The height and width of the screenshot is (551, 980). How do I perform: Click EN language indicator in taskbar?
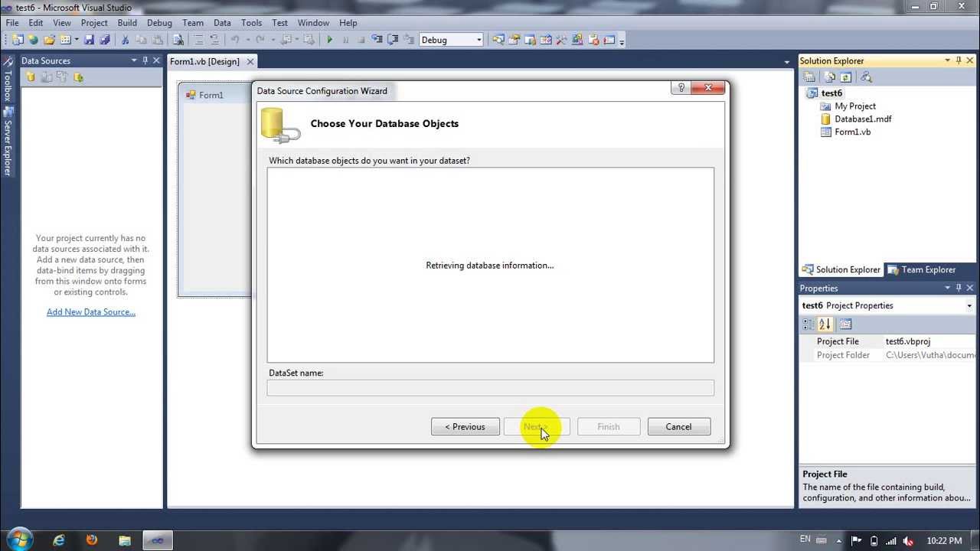pos(805,540)
